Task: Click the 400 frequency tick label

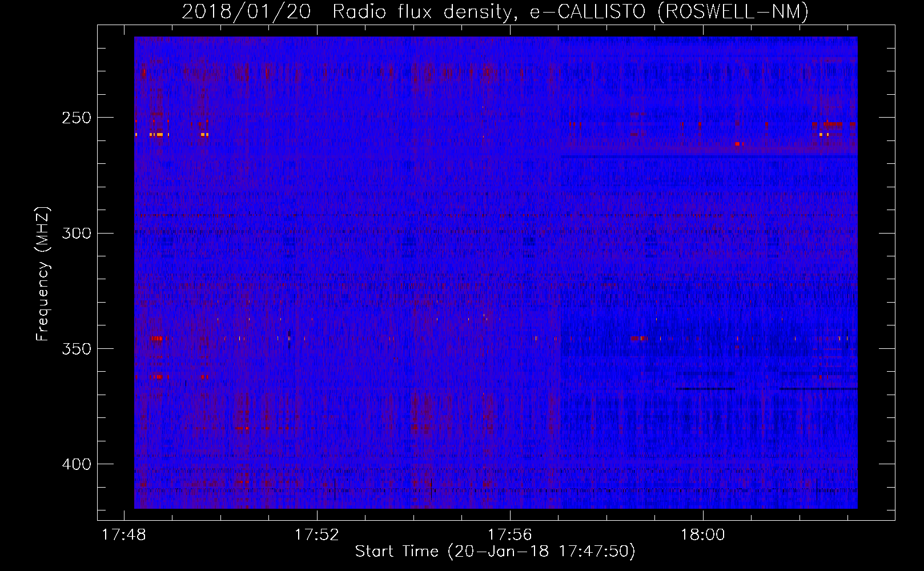Action: click(x=77, y=464)
